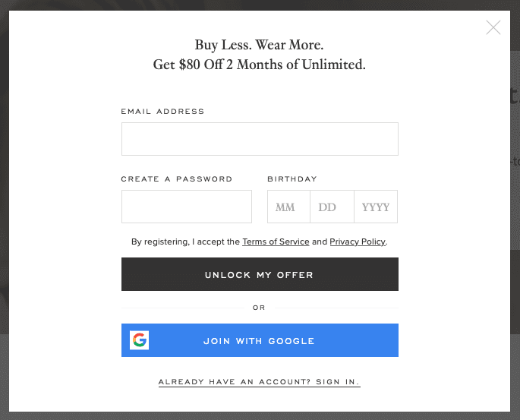Click the By registering, I accept text
Screen dimensions: 520x420
click(x=185, y=242)
